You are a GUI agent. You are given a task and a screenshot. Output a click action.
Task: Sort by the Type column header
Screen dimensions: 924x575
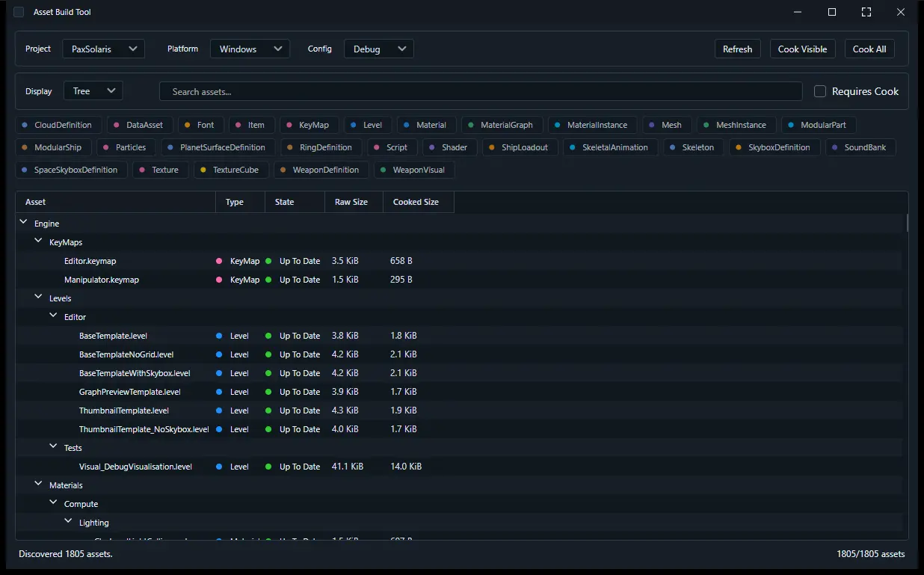[241, 202]
